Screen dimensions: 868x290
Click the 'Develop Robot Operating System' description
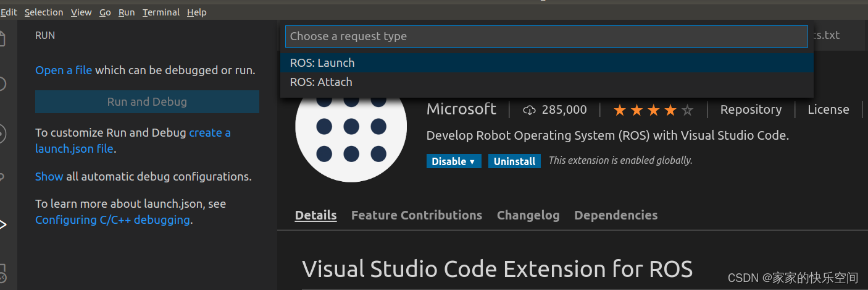pos(607,135)
